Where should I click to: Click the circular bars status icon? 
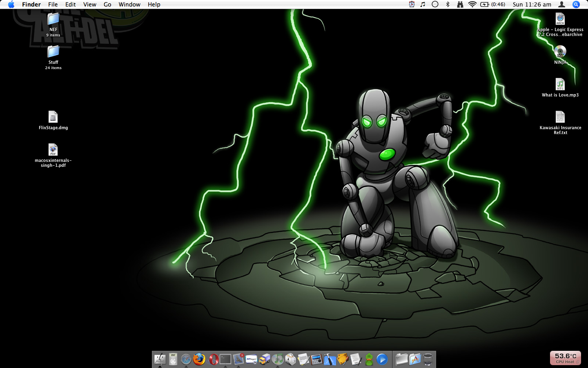(435, 4)
